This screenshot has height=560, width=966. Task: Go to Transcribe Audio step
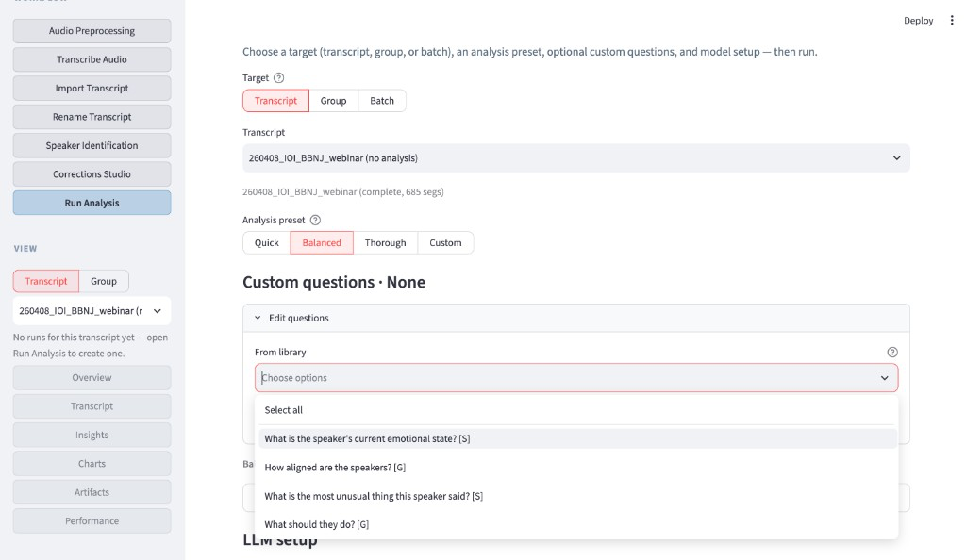point(92,59)
